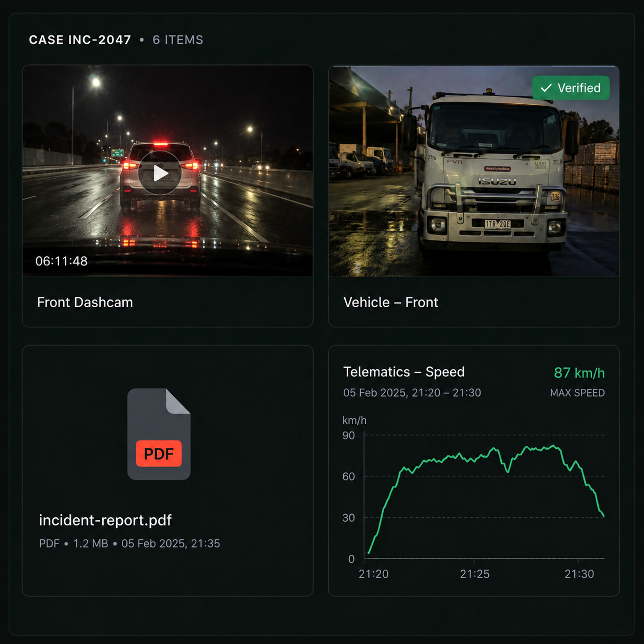Select the Telematics – Speed heading

[404, 372]
